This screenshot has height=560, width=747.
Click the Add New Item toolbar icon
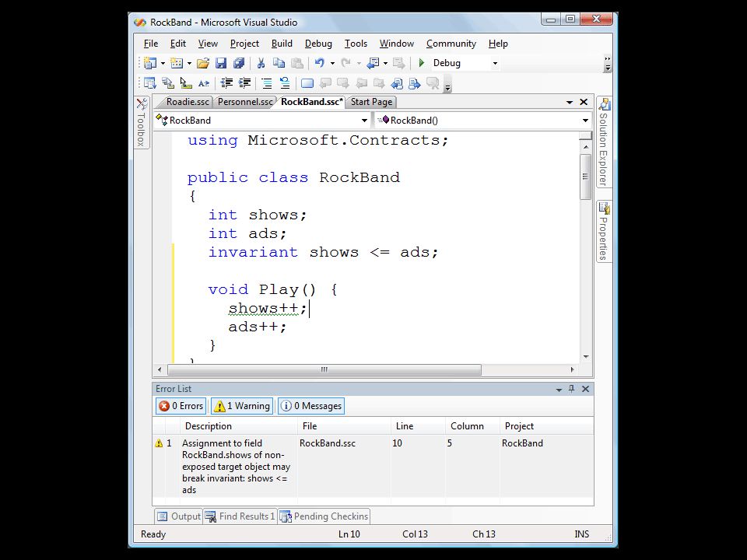click(177, 63)
